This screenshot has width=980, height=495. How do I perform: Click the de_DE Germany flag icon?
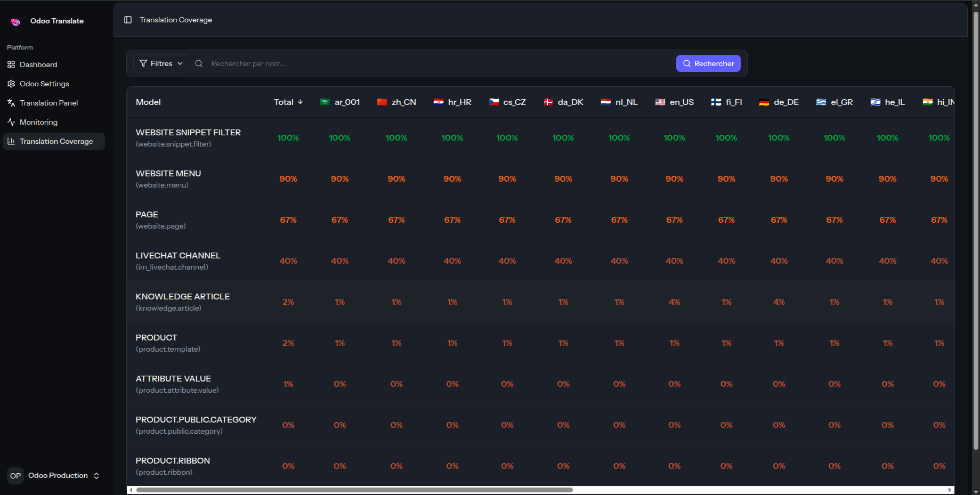click(764, 102)
